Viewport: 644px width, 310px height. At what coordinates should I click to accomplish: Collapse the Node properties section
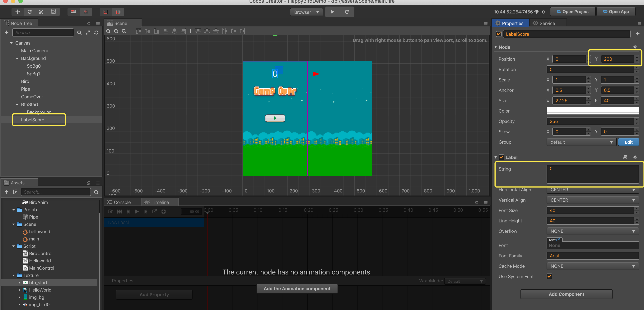click(x=496, y=47)
